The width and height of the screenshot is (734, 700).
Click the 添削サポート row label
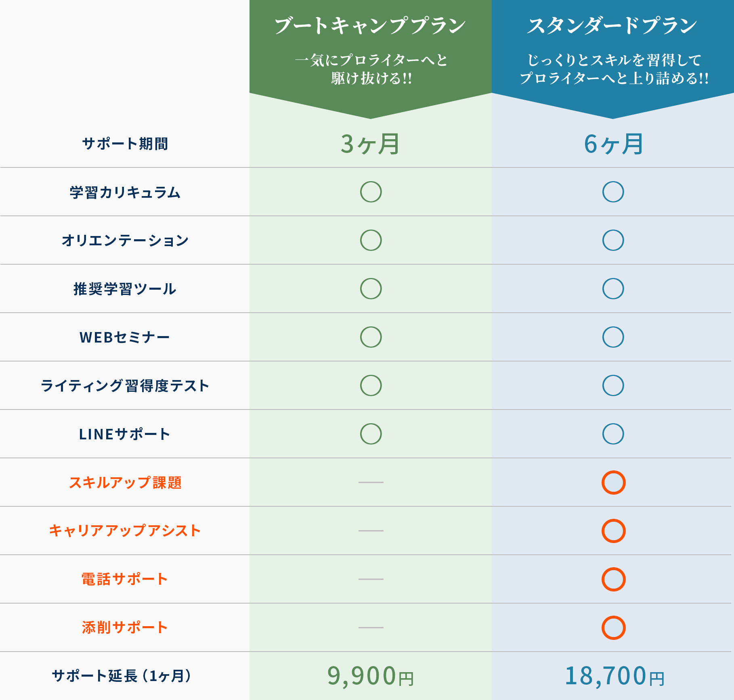point(124,627)
